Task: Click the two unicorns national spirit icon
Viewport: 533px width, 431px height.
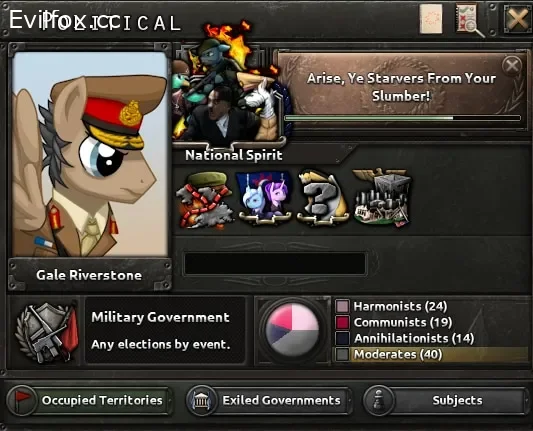Action: 264,197
